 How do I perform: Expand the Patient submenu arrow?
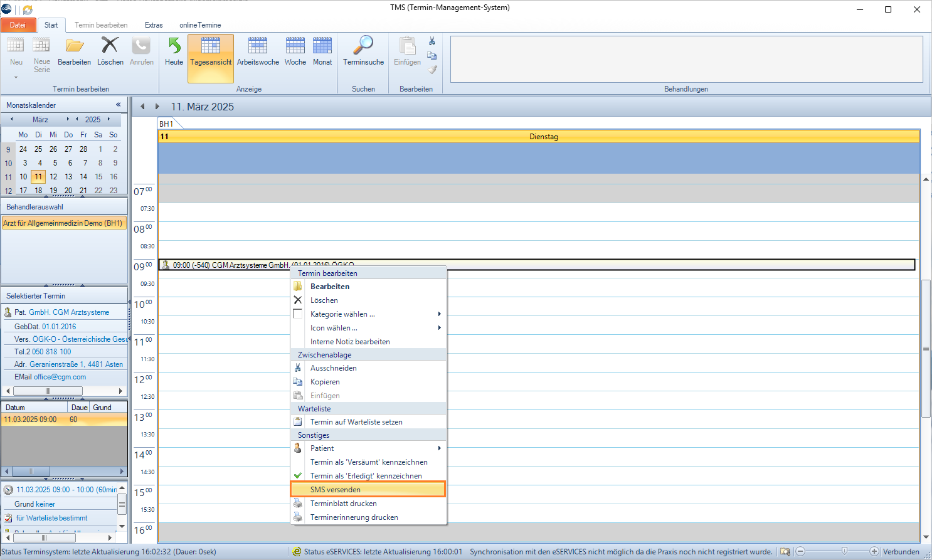tap(439, 448)
